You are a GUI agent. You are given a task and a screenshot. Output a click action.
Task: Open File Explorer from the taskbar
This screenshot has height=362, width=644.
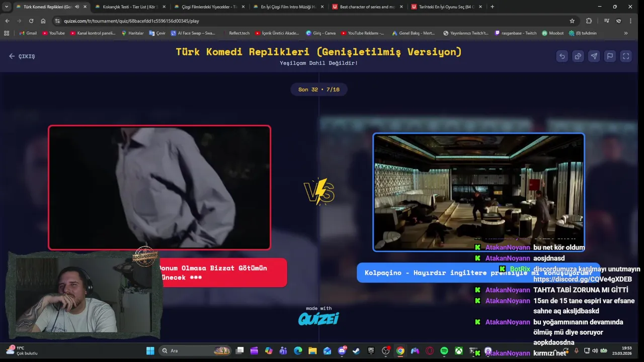[312, 350]
